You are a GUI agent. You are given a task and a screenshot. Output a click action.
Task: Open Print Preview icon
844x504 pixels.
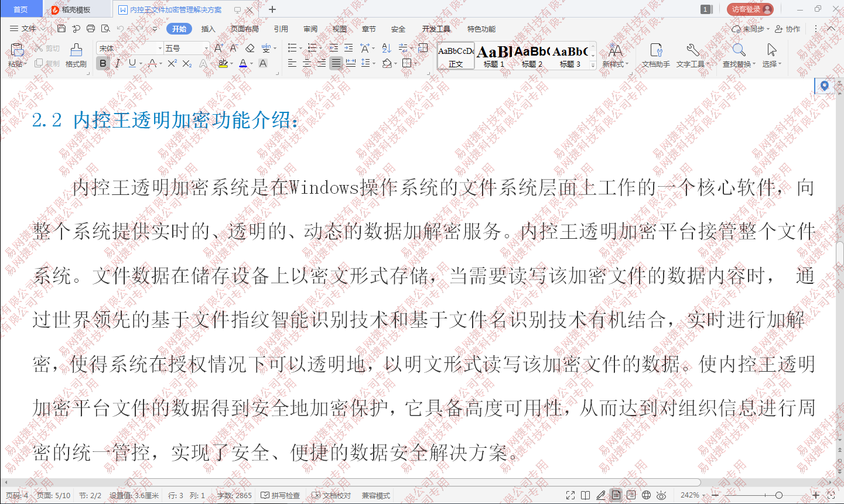tap(105, 29)
